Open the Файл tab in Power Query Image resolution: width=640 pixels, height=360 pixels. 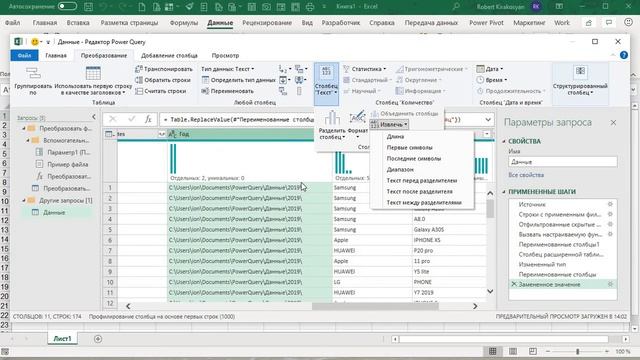[24, 55]
